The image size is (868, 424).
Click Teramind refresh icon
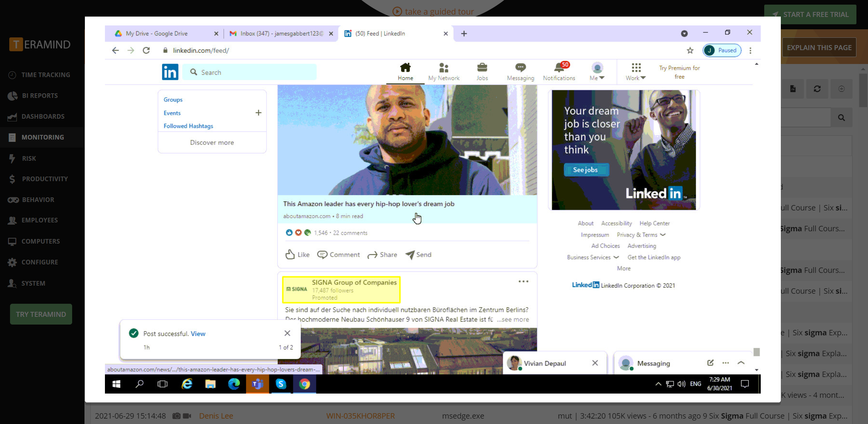(x=817, y=89)
